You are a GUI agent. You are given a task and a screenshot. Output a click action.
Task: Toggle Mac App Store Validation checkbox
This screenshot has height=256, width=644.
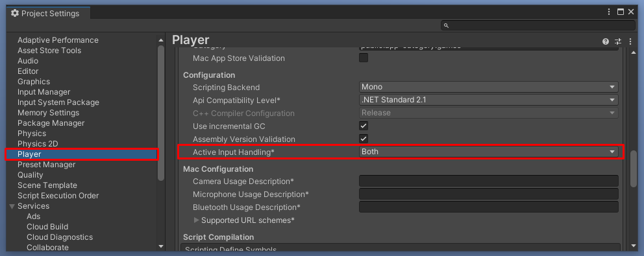click(364, 58)
